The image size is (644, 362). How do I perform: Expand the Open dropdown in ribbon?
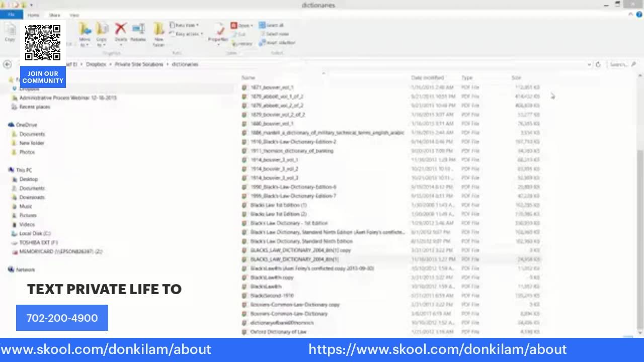tap(243, 25)
